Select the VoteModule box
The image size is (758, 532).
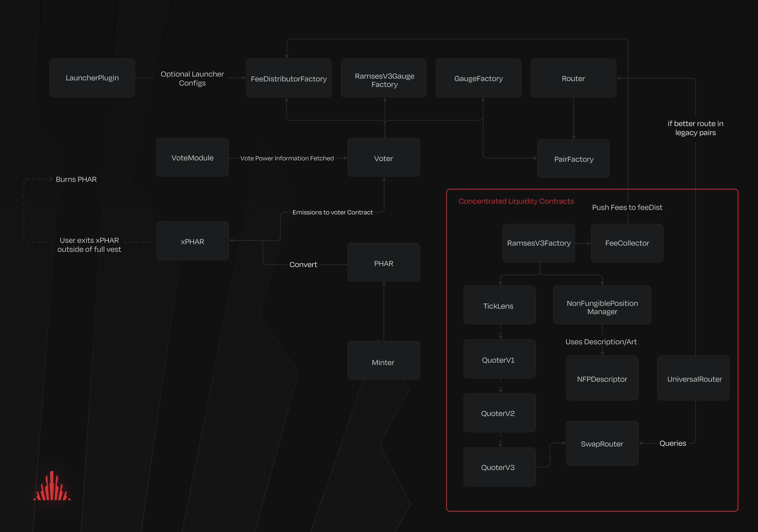tap(192, 158)
